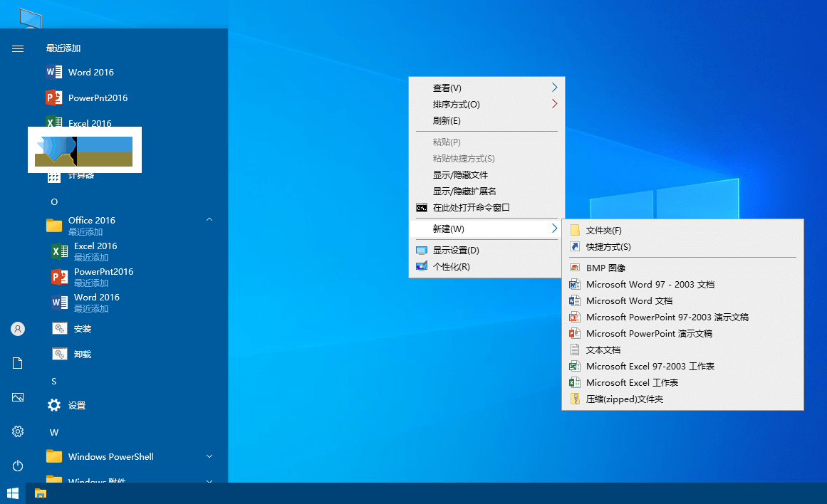Open Word 2016 in recently added list
The image size is (827, 504).
click(x=80, y=72)
